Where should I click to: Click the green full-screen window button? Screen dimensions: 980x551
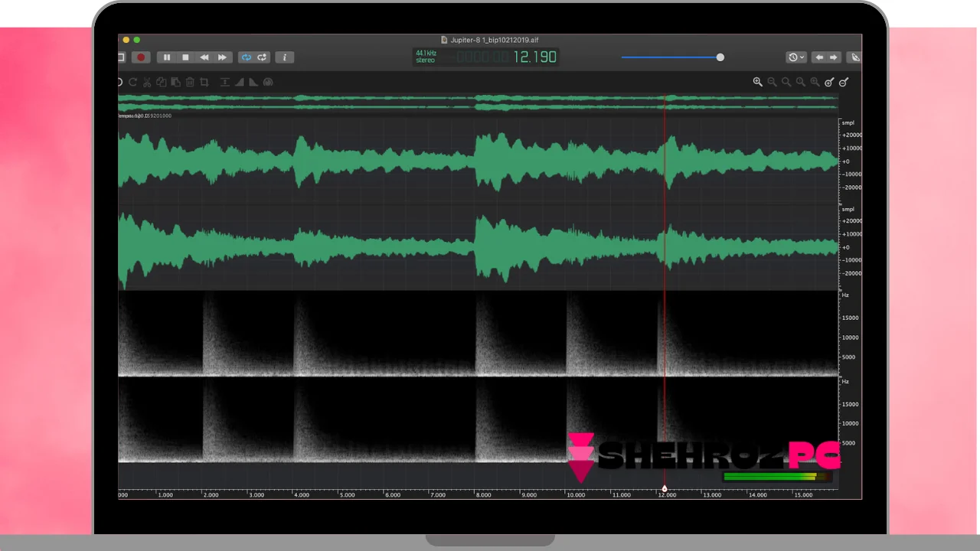137,40
